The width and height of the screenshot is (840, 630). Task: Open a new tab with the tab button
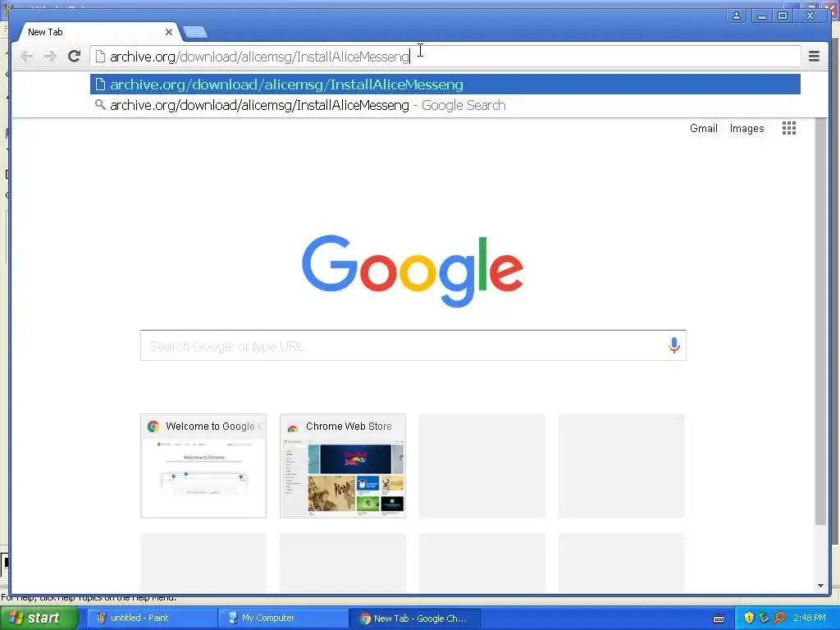click(195, 33)
